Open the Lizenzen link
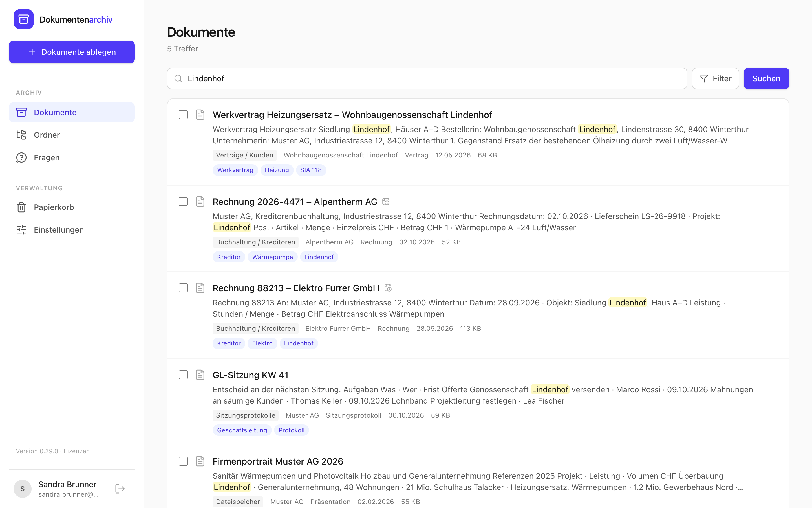 (77, 451)
